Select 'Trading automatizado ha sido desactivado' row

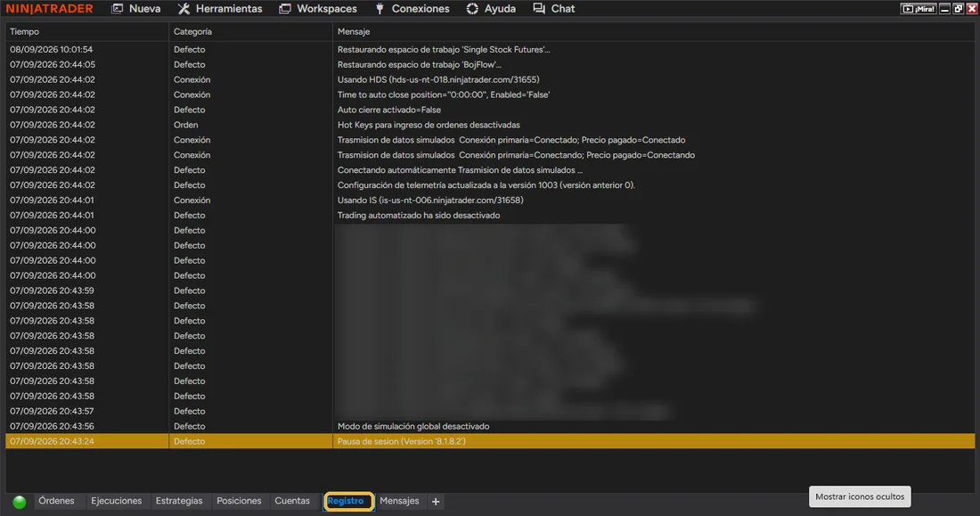click(490, 215)
